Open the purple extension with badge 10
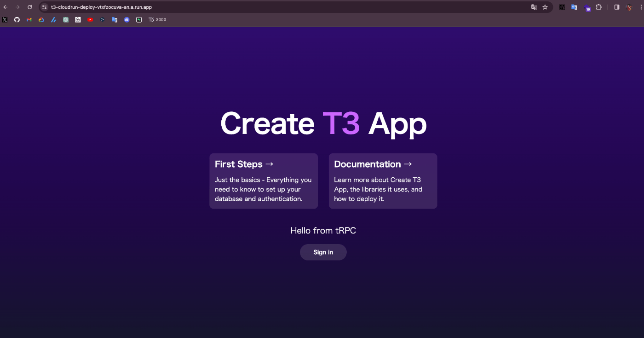This screenshot has height=338, width=644. click(587, 8)
